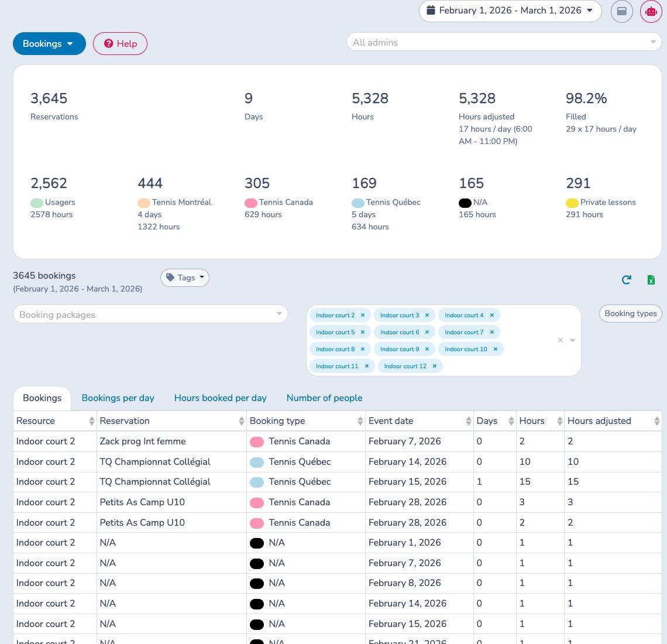Open the Number of people tab

click(x=324, y=398)
